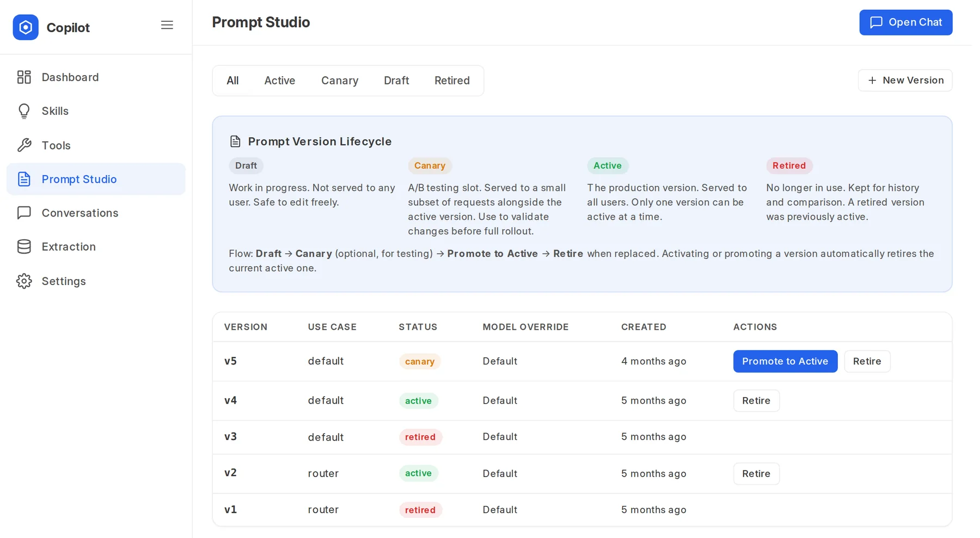Click the v2 version cell
The height and width of the screenshot is (538, 980).
click(230, 473)
